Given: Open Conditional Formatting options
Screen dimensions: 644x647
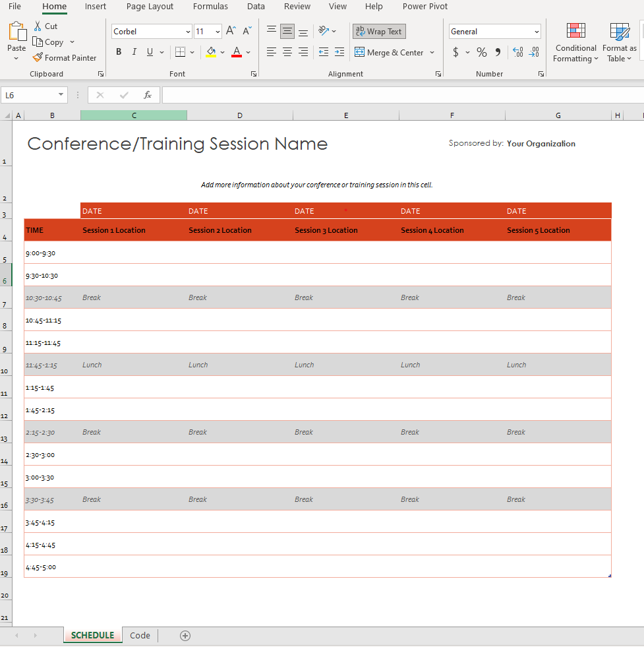Looking at the screenshot, I should tap(575, 42).
